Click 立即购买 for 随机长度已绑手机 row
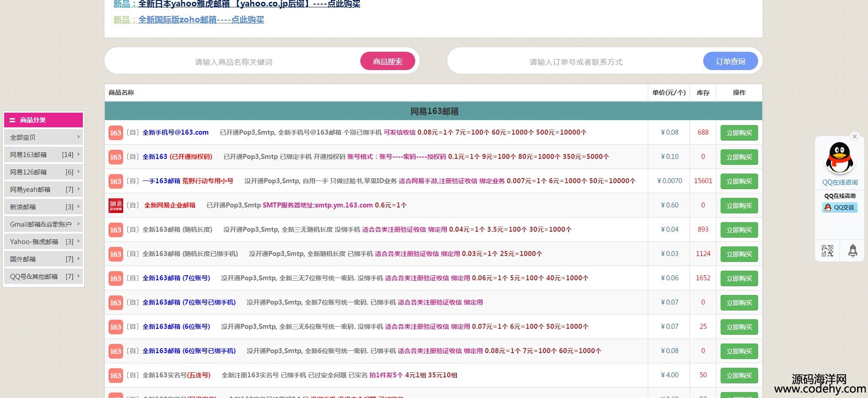Screen dimensions: 868x398 (x=739, y=254)
